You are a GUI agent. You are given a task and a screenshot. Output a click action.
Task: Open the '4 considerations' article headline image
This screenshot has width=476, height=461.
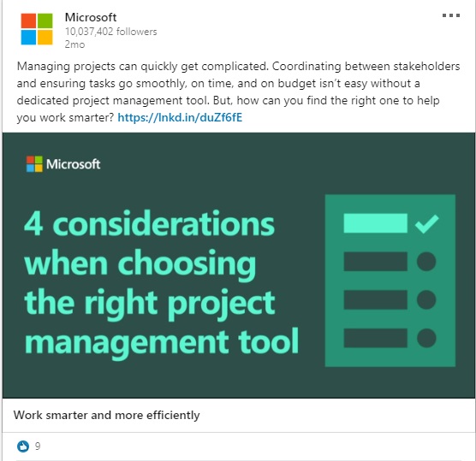239,265
